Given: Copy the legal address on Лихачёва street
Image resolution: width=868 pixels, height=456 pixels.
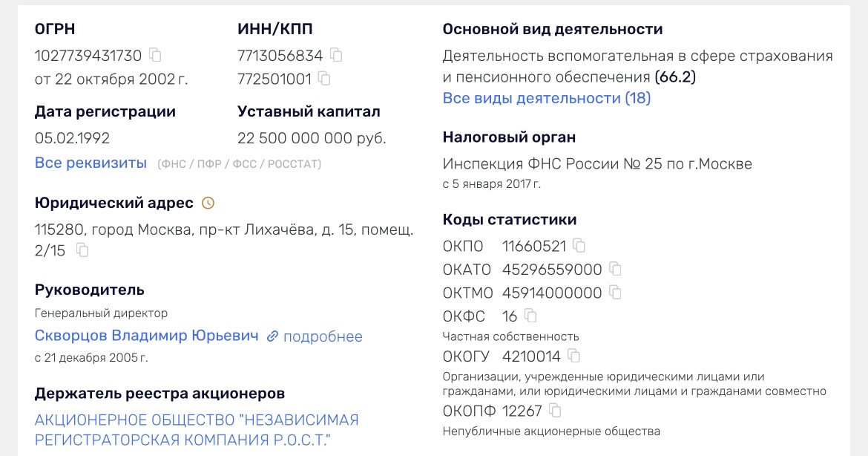Looking at the screenshot, I should tap(83, 251).
